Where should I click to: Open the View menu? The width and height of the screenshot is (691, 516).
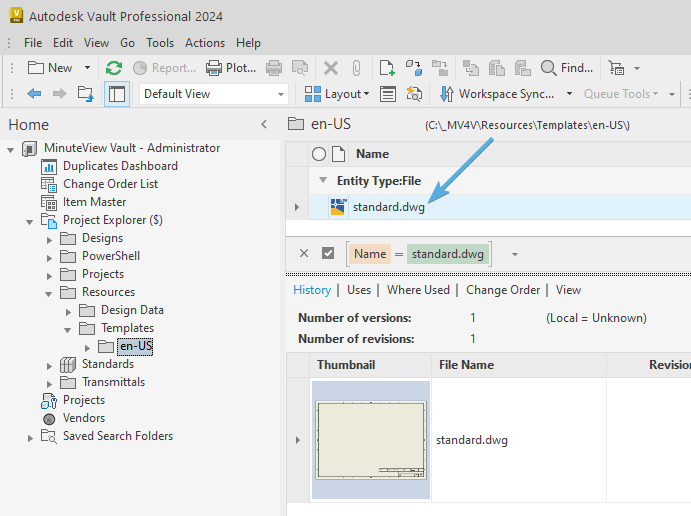tap(97, 43)
